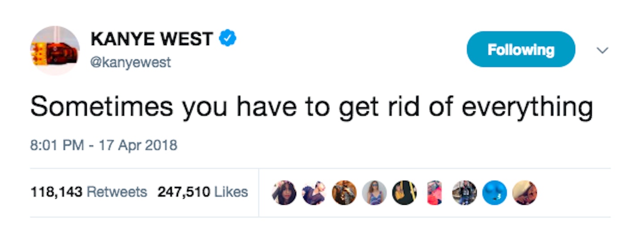The image size is (644, 228).
Task: Open the black avatar with yellow stripes
Action: [404, 193]
